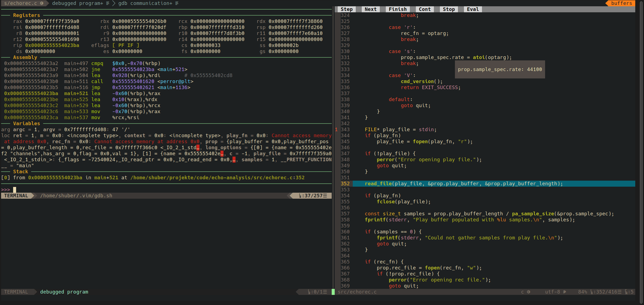Click the utf-8 encoding indicator
This screenshot has height=305, width=644.
coord(552,292)
